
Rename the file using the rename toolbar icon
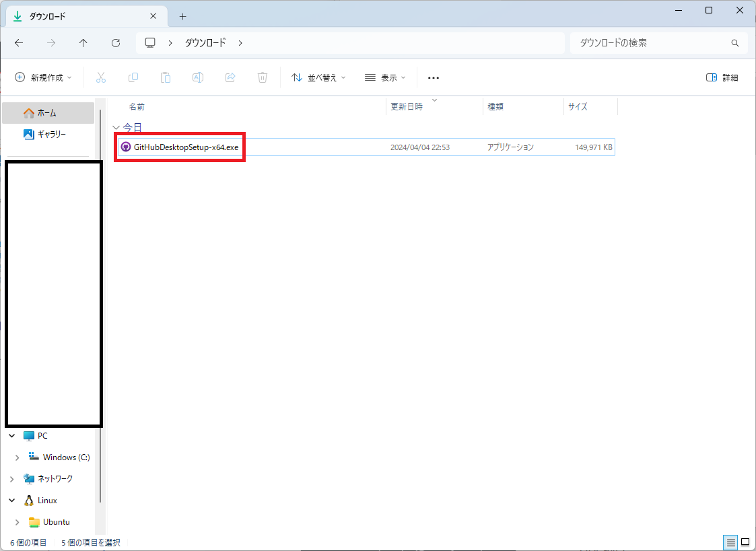pos(197,77)
